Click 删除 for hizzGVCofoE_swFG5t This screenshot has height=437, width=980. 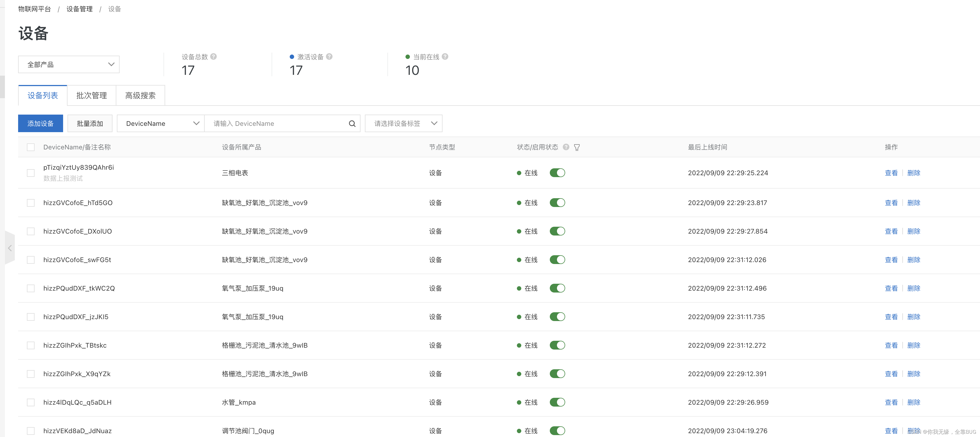pos(913,260)
